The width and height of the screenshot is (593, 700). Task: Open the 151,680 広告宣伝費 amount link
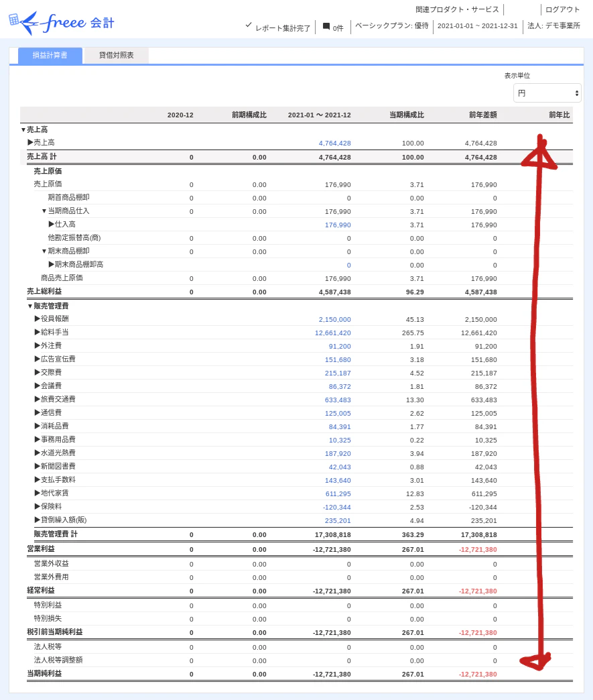[338, 360]
